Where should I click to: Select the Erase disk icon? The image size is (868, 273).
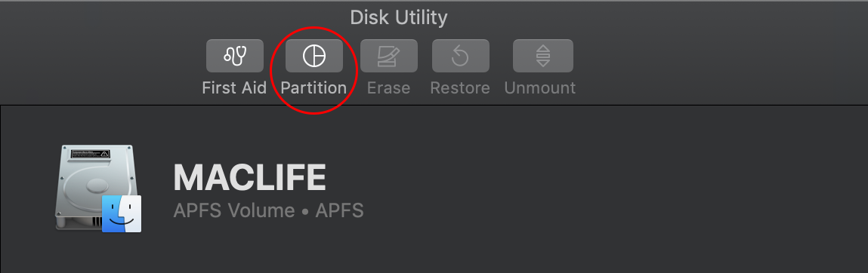click(x=388, y=56)
